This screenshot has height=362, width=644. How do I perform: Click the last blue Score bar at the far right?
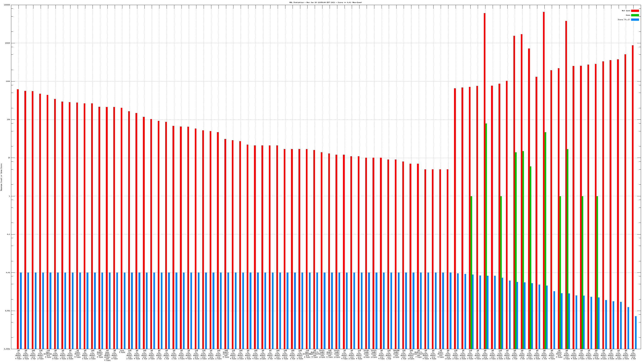[636, 332]
